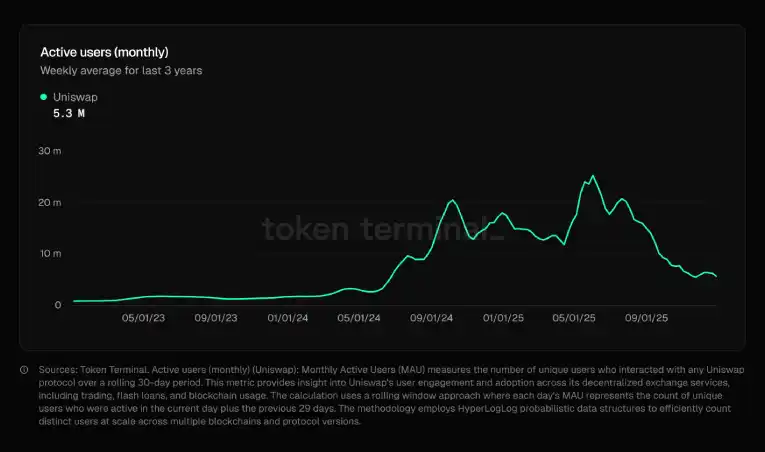Toggle the Uniswap series legend label
765x452 pixels.
click(x=75, y=97)
